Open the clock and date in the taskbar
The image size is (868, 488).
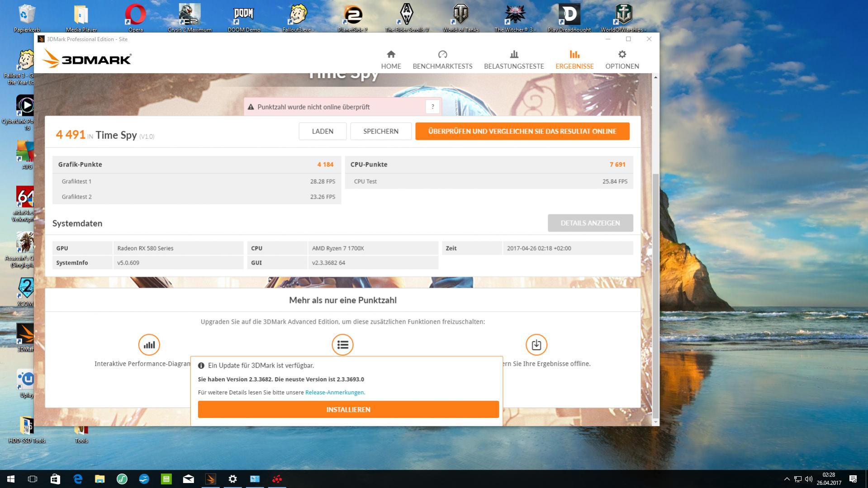pyautogui.click(x=829, y=479)
